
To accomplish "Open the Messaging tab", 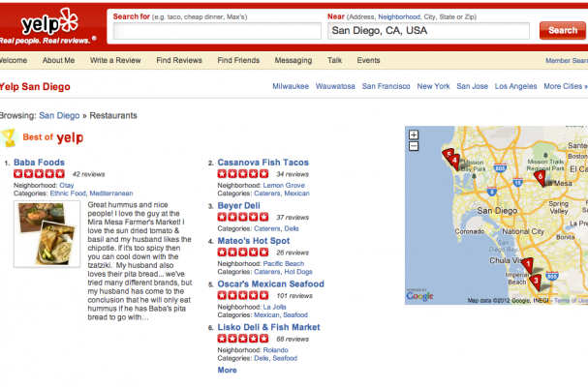I will pos(294,60).
